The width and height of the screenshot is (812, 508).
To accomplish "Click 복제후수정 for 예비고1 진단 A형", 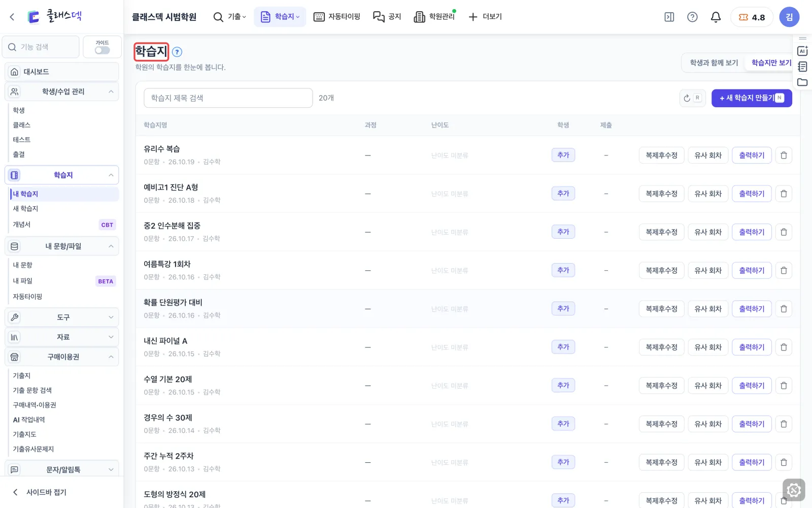I will pyautogui.click(x=661, y=194).
